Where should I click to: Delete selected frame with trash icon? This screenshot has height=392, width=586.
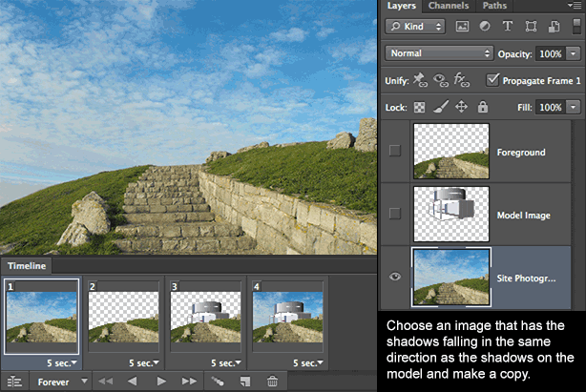coord(273,382)
